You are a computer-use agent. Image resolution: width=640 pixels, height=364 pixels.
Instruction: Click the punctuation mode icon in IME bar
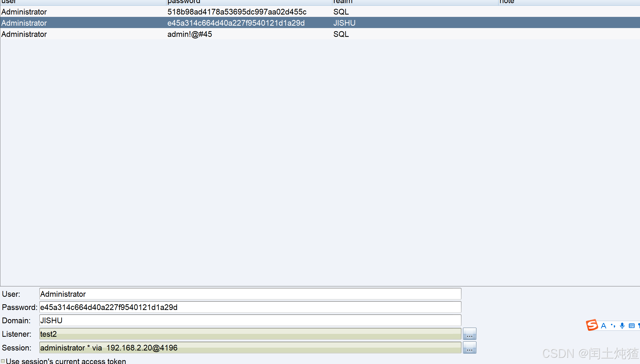click(613, 326)
